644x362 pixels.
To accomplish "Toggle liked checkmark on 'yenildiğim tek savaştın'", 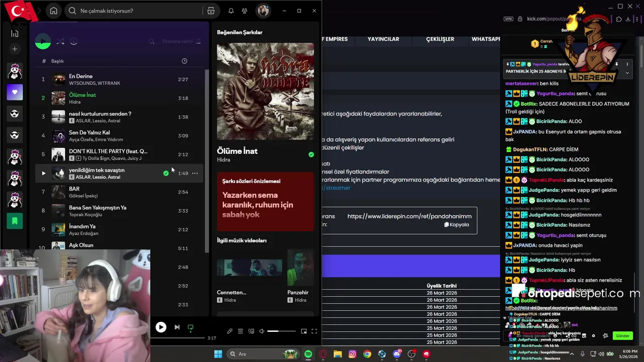I will click(166, 173).
